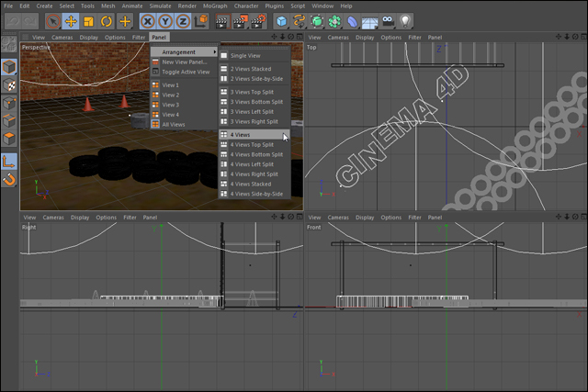Select New View Panel... entry

click(184, 62)
